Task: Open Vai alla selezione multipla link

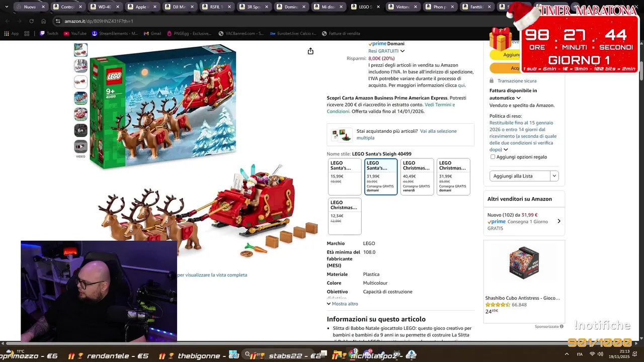Action: click(x=407, y=134)
